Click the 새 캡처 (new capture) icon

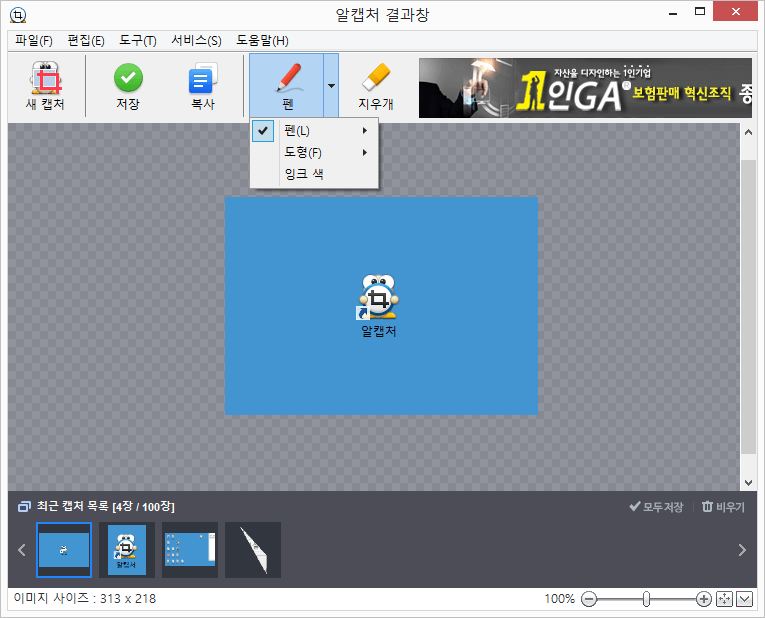[44, 85]
